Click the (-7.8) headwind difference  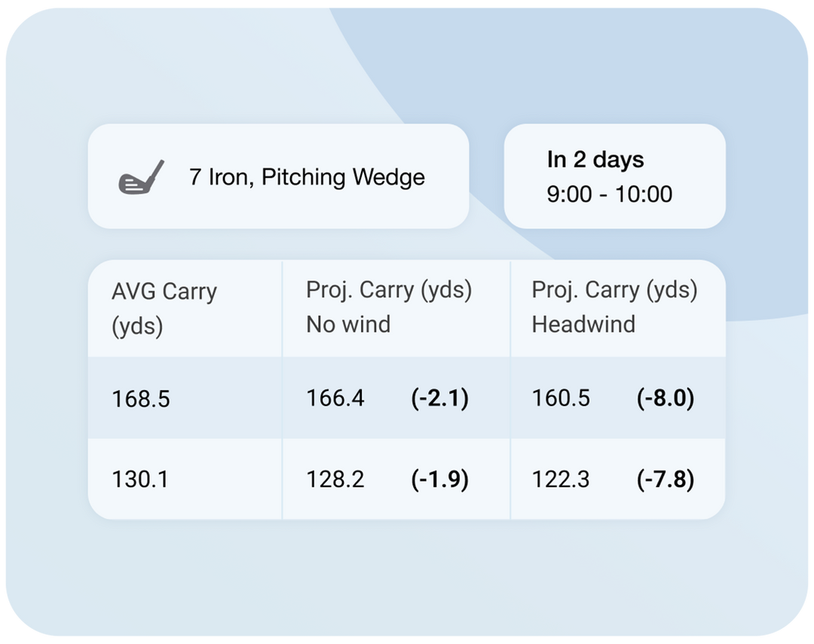point(665,479)
